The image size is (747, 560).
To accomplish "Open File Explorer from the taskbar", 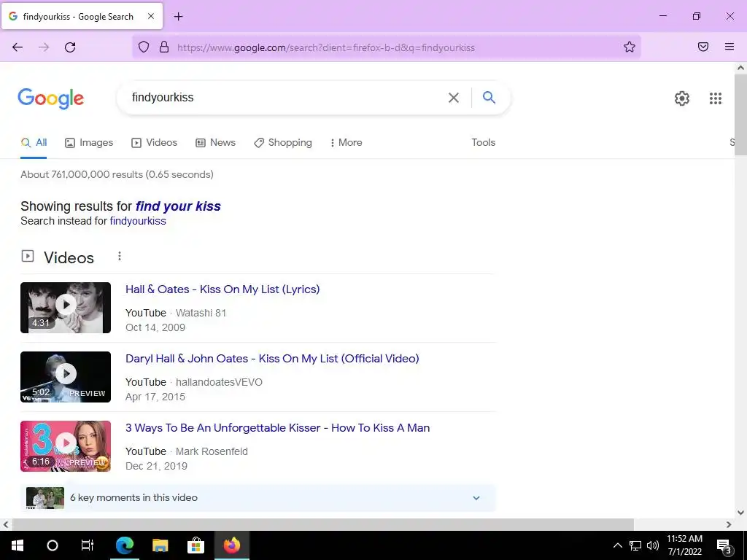I will click(160, 545).
